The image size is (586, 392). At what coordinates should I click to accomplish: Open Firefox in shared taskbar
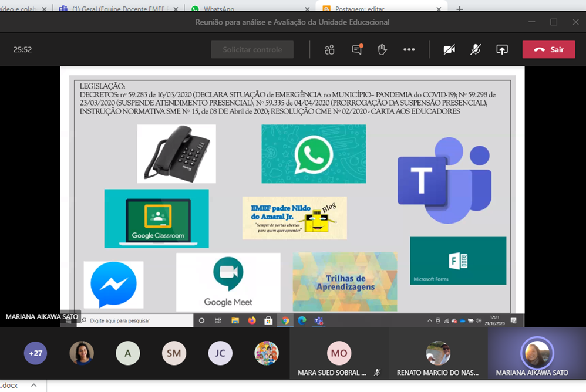[x=252, y=320]
